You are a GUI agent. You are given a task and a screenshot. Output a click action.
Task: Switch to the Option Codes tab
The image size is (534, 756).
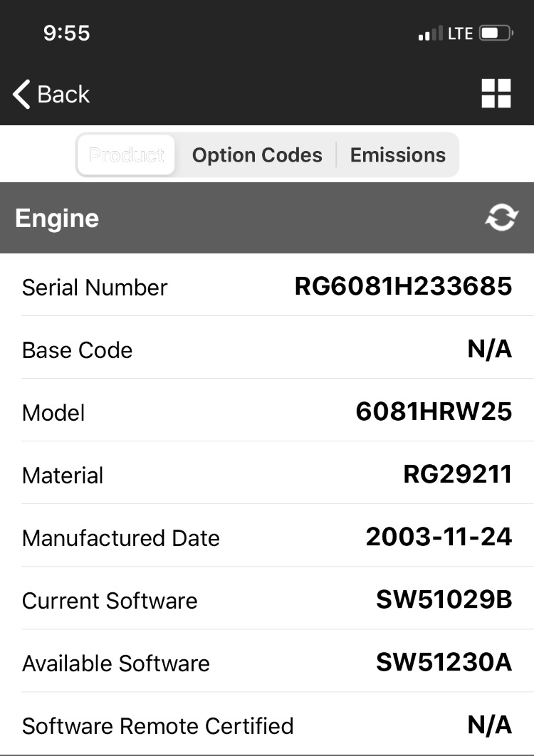tap(257, 154)
